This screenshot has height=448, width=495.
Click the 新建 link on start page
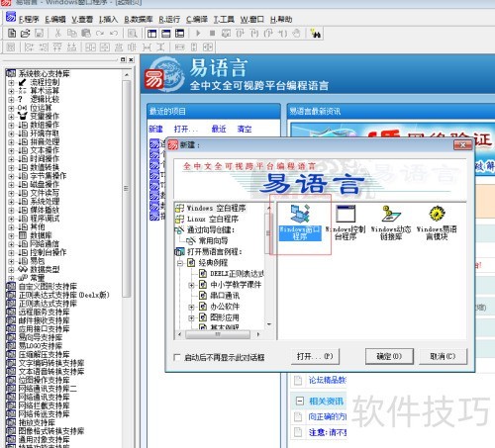155,129
